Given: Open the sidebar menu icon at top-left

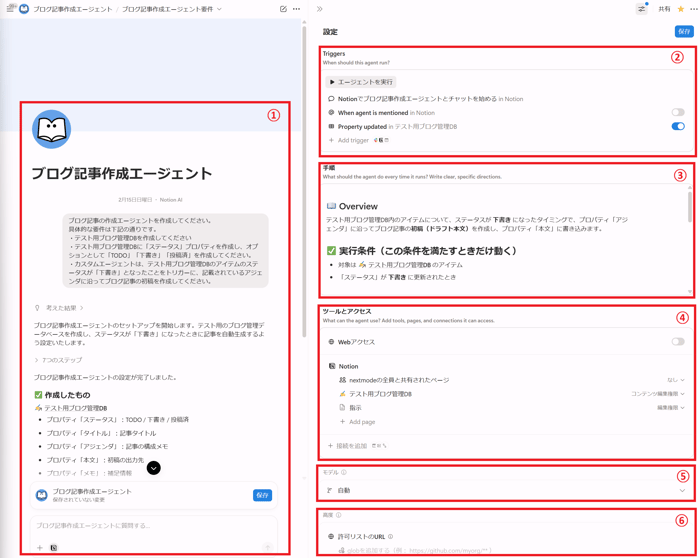Looking at the screenshot, I should point(11,8).
